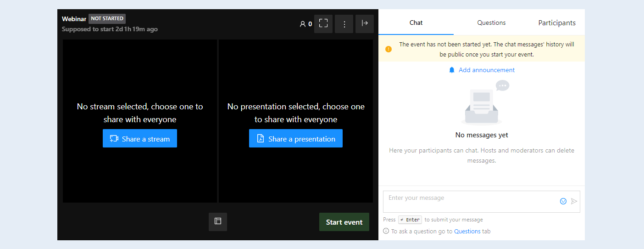Click the 'No messages yet' text
This screenshot has width=644, height=249.
(482, 135)
